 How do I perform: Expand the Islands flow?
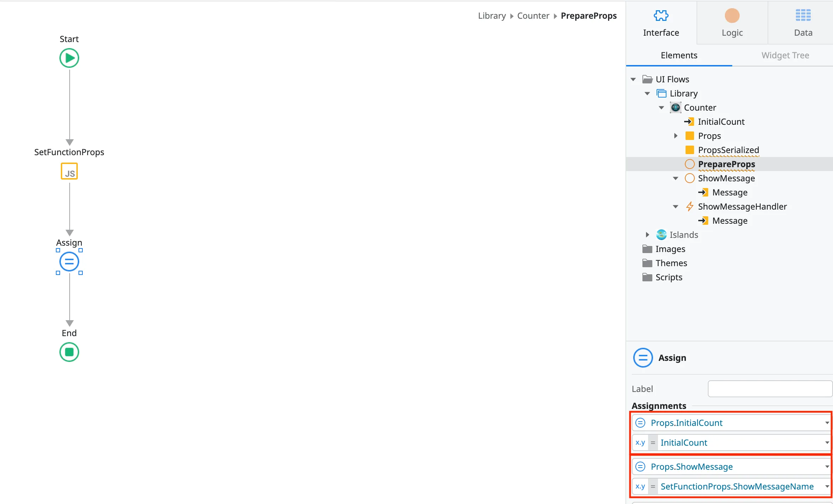click(x=647, y=235)
